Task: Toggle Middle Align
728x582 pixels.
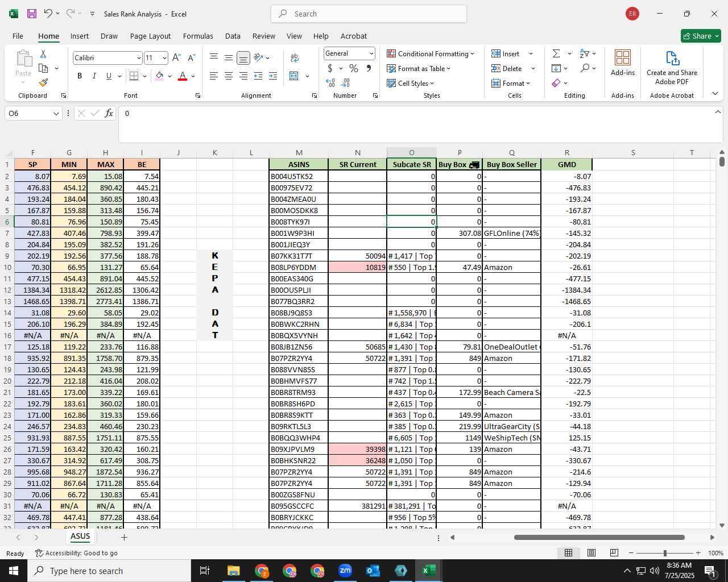Action: pyautogui.click(x=228, y=57)
